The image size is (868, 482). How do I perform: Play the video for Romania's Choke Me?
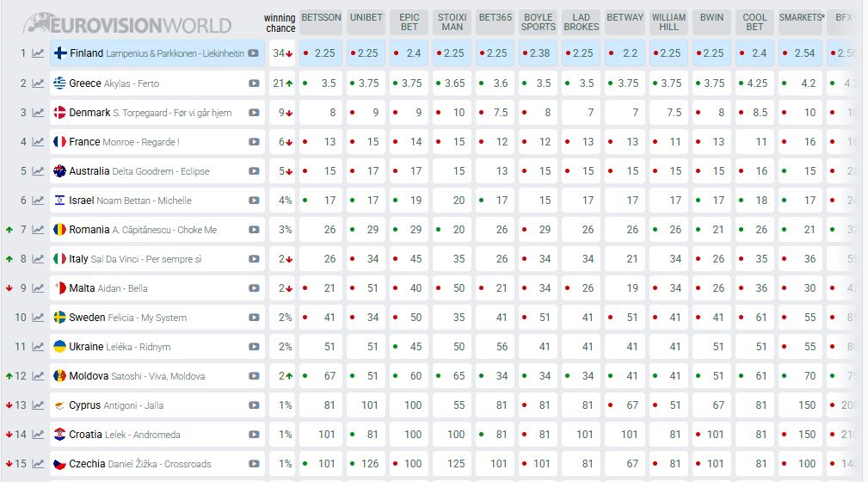click(x=254, y=229)
